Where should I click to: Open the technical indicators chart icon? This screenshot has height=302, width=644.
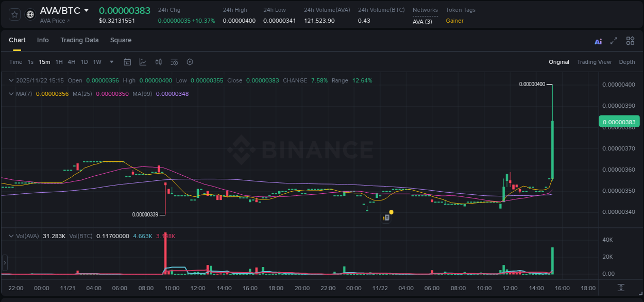[143, 61]
